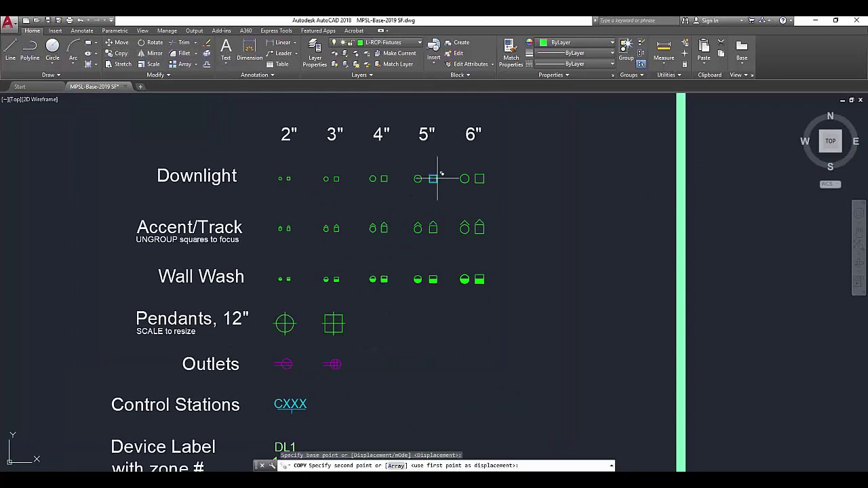The height and width of the screenshot is (488, 868).
Task: Plot drawing from Quick Access Toolbar
Action: point(69,20)
